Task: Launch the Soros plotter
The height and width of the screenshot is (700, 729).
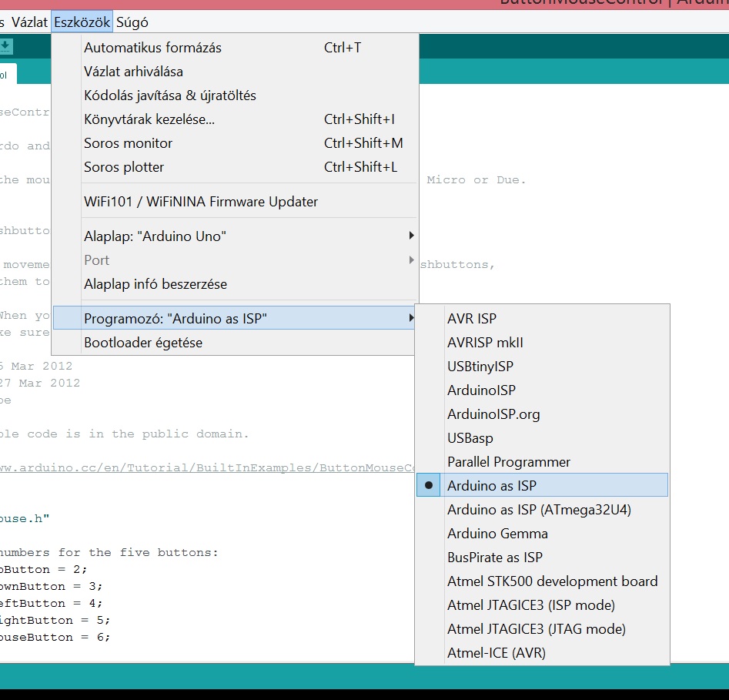Action: click(235, 167)
